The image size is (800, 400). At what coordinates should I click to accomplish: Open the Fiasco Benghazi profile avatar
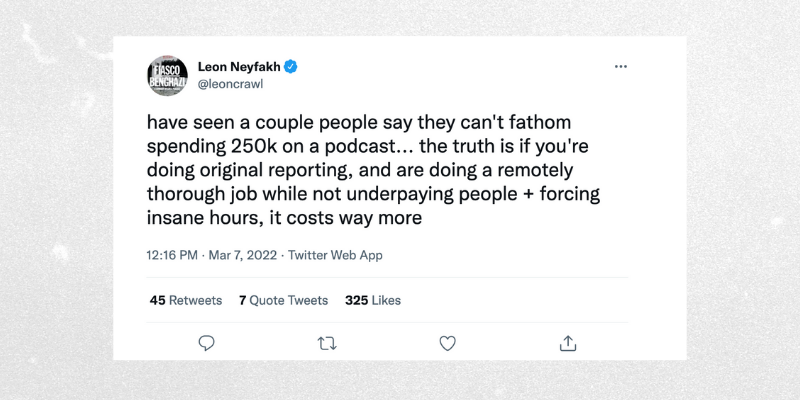coord(167,76)
